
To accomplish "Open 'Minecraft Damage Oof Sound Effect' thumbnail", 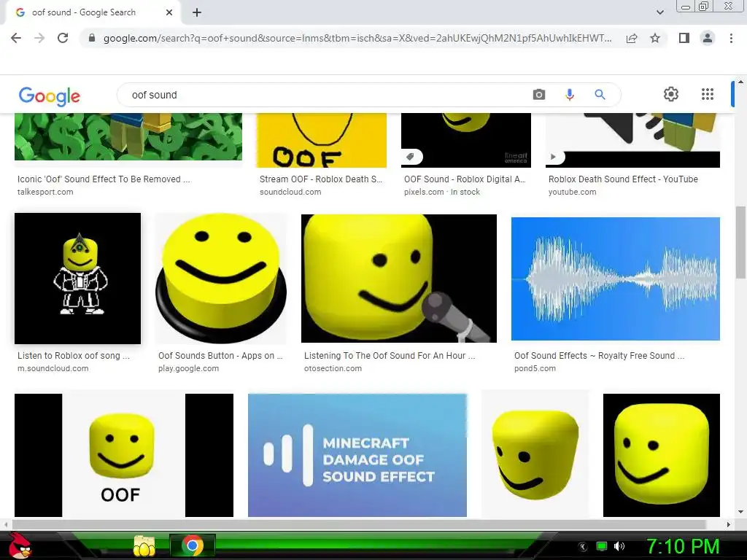I will (357, 455).
